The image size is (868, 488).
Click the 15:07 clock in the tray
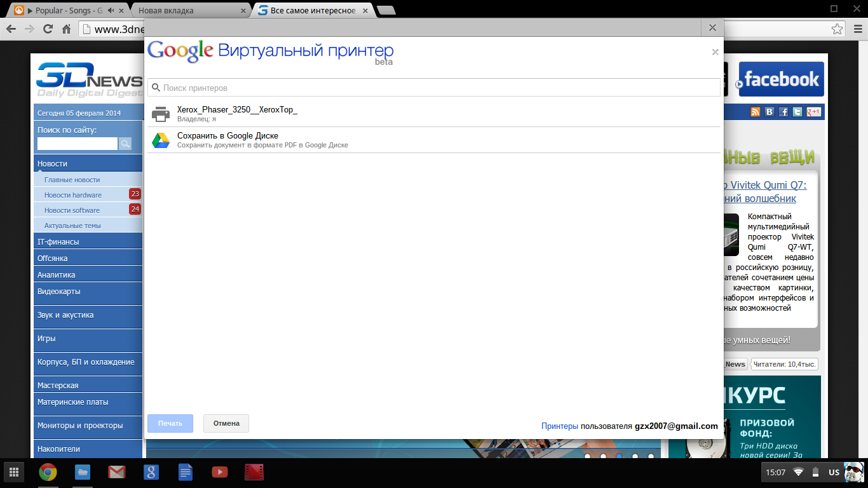775,472
